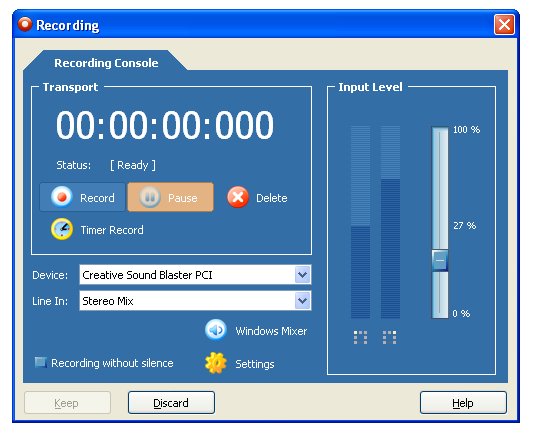Open Settings via gear icon

coord(216,363)
